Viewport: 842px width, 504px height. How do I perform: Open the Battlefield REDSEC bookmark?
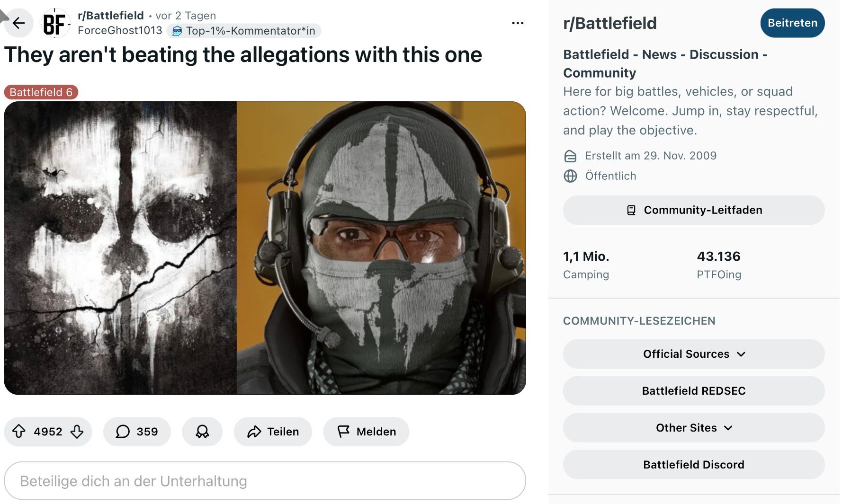pyautogui.click(x=693, y=391)
